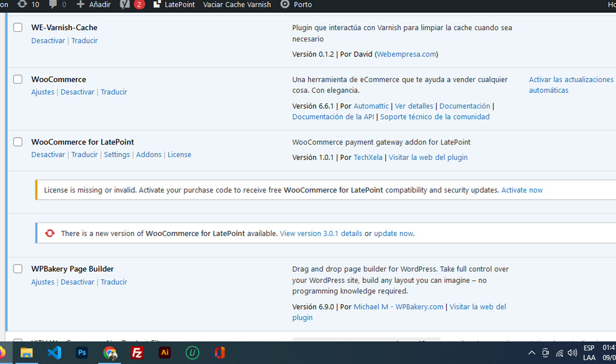The height and width of the screenshot is (364, 616).
Task: Open WPBakery Page Builder Ajustes
Action: click(43, 282)
